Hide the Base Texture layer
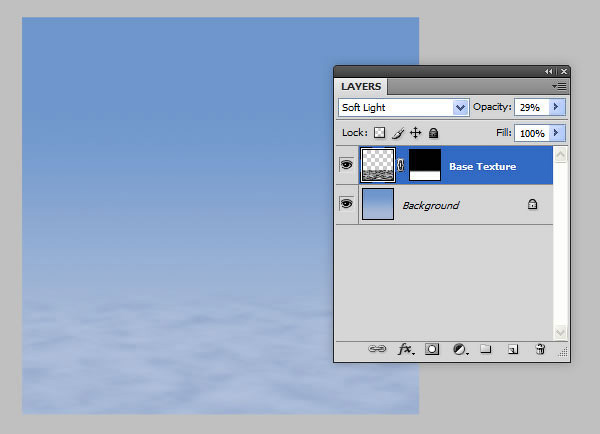The image size is (600, 434). pyautogui.click(x=347, y=165)
